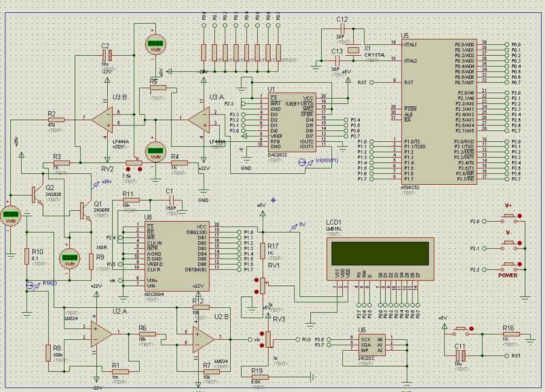The height and width of the screenshot is (392, 545).
Task: Push the V- button switch
Action: (509, 245)
